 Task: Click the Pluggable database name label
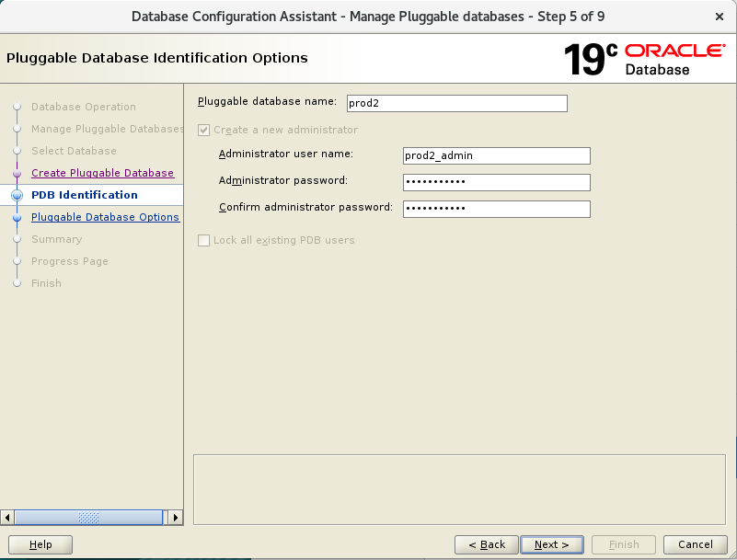tap(267, 101)
